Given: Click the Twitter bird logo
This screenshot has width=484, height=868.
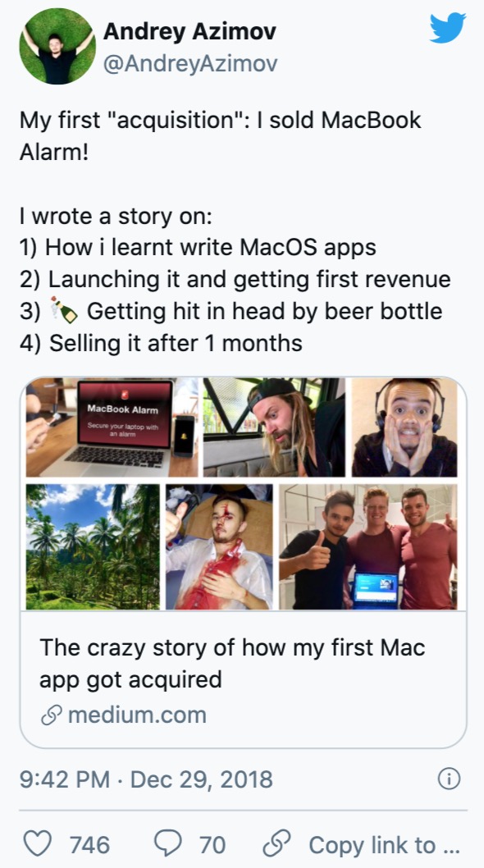Looking at the screenshot, I should 447,28.
